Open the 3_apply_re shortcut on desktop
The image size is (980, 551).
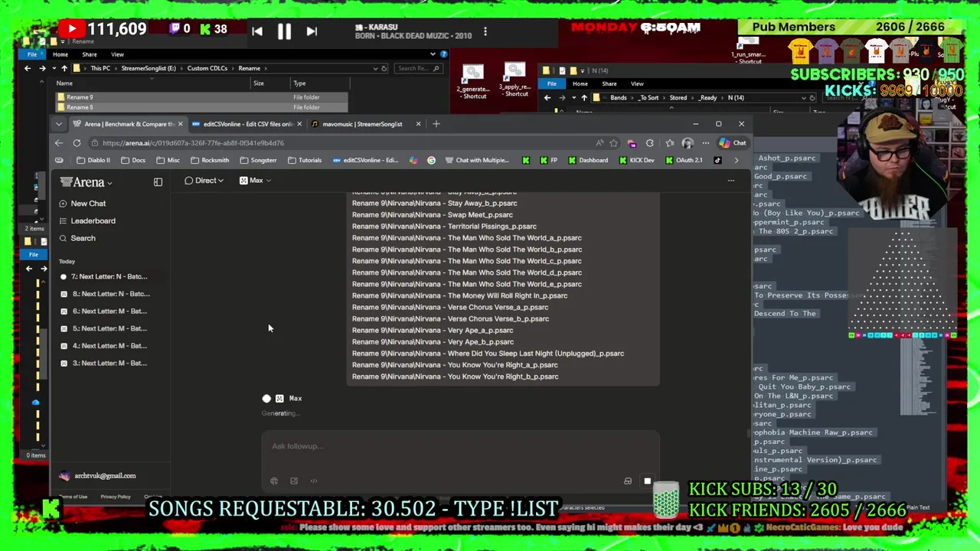(x=515, y=80)
